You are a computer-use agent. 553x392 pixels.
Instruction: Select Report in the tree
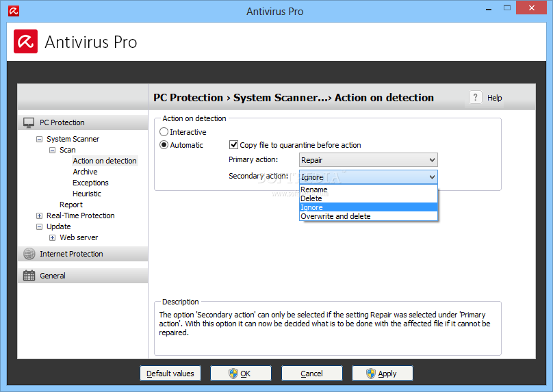pos(71,205)
